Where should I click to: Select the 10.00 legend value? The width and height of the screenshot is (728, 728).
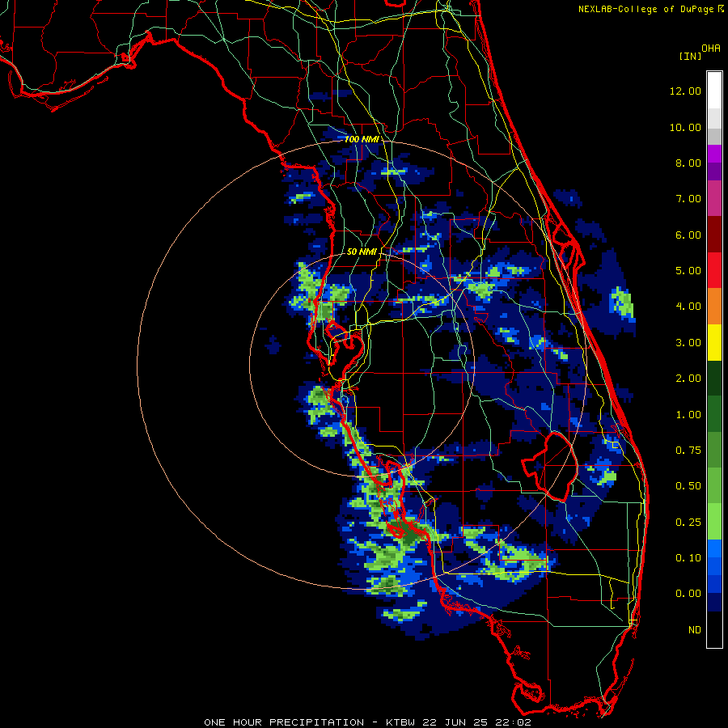pyautogui.click(x=685, y=127)
